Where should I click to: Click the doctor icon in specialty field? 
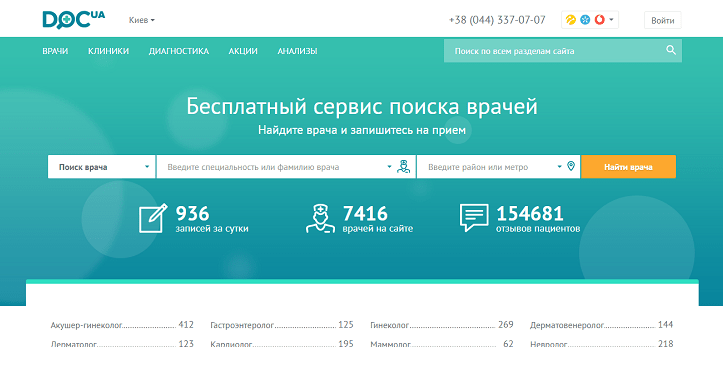coord(403,167)
